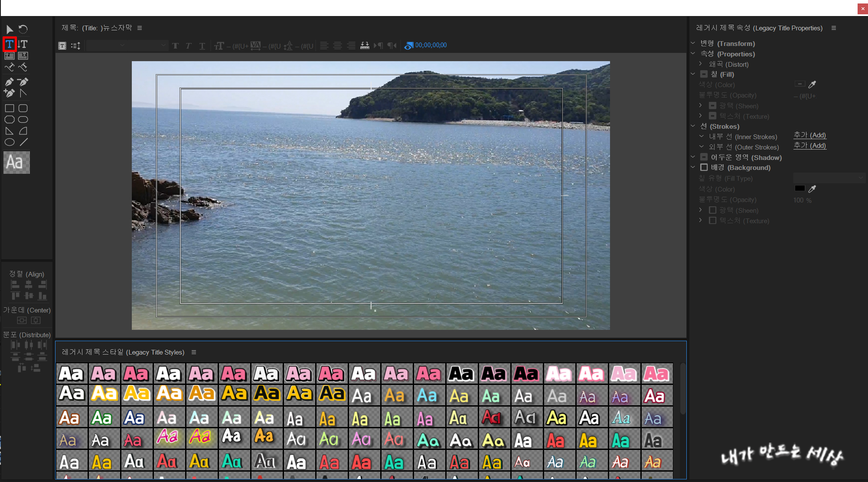This screenshot has width=868, height=482.
Task: Expand the Transform section
Action: point(693,43)
